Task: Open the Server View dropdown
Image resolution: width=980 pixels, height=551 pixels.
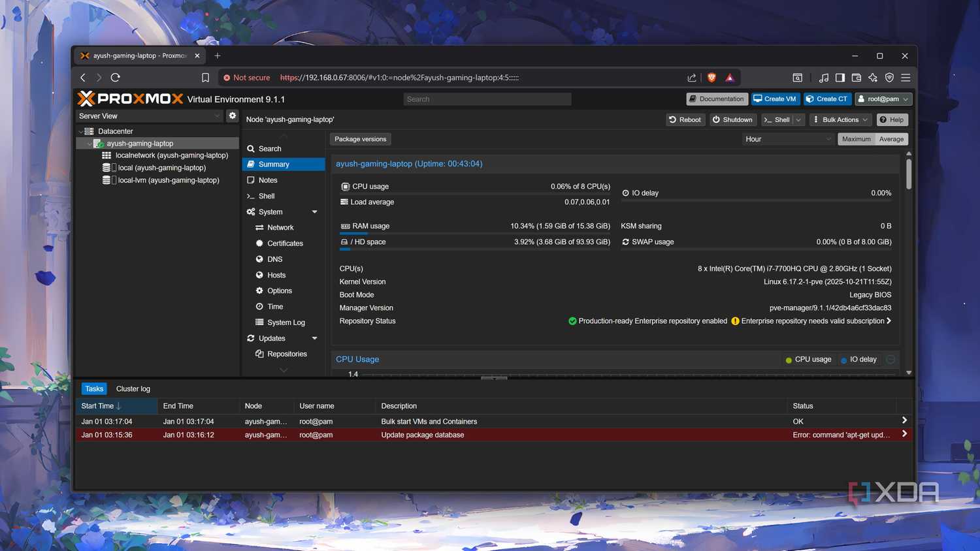Action: tap(150, 116)
